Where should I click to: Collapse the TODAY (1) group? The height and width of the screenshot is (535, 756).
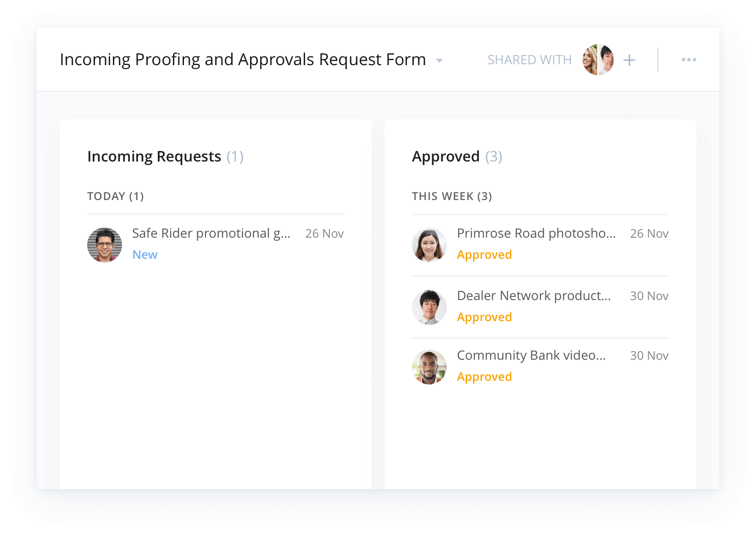116,196
